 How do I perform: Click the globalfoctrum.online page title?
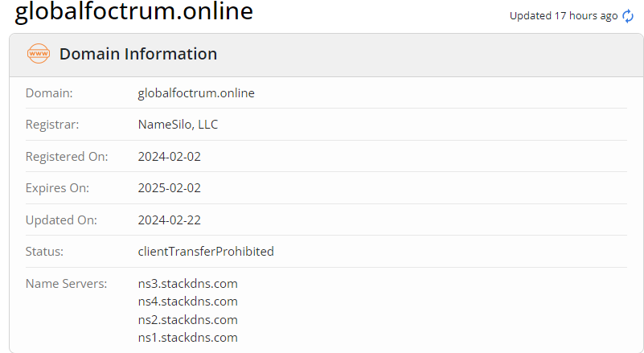coord(133,12)
